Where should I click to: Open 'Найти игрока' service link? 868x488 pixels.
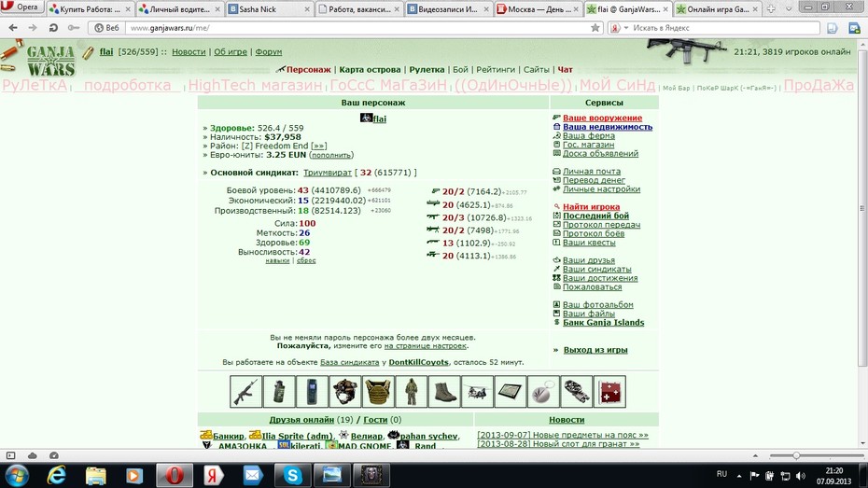(x=591, y=207)
